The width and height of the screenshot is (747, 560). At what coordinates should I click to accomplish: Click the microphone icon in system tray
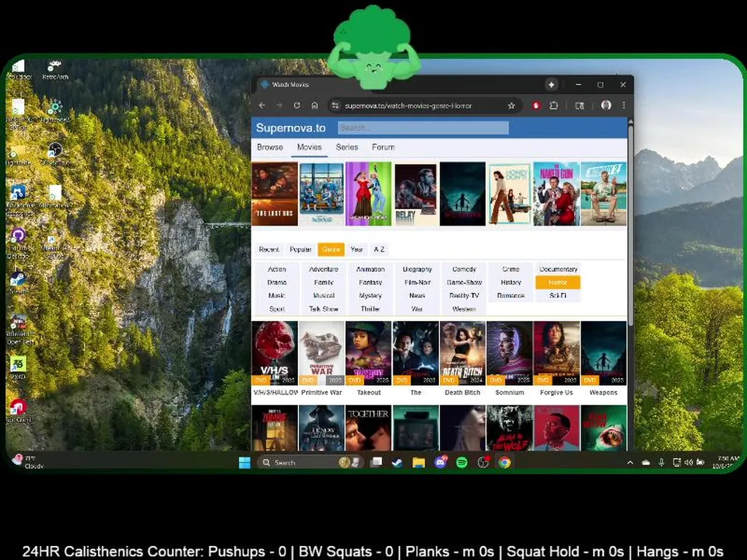(661, 462)
